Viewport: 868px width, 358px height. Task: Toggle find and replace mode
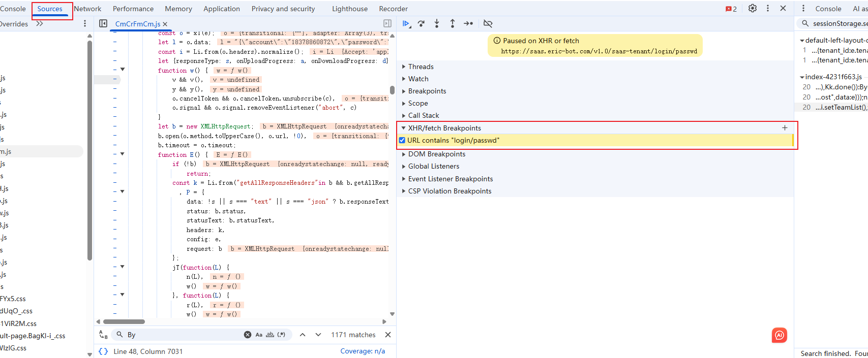coord(103,335)
